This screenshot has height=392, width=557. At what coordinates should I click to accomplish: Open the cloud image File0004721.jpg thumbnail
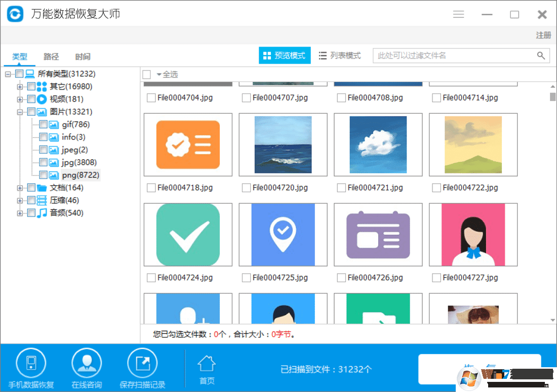tap(378, 145)
